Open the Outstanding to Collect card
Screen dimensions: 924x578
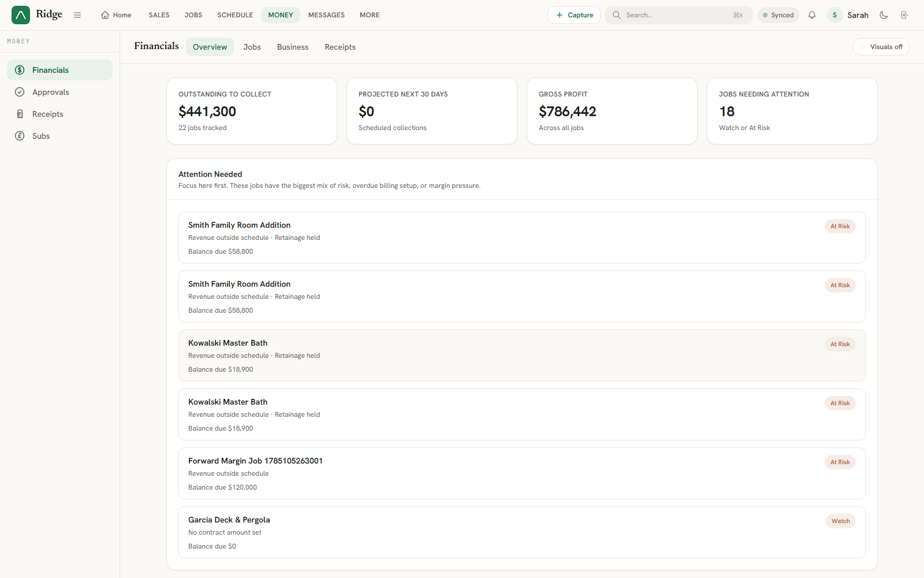252,111
